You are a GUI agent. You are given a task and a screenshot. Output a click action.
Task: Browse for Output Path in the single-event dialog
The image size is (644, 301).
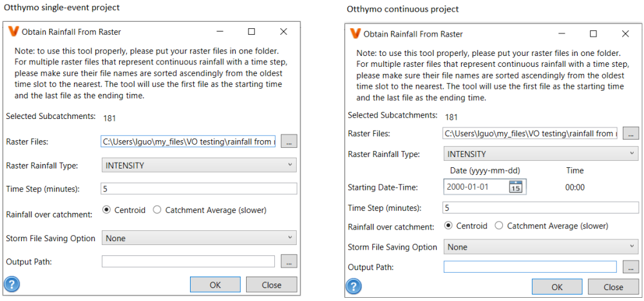289,261
